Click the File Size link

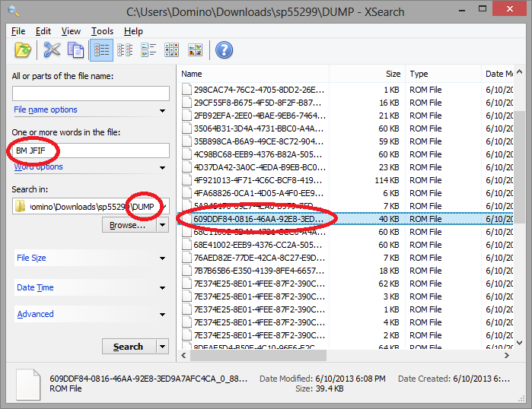31,258
